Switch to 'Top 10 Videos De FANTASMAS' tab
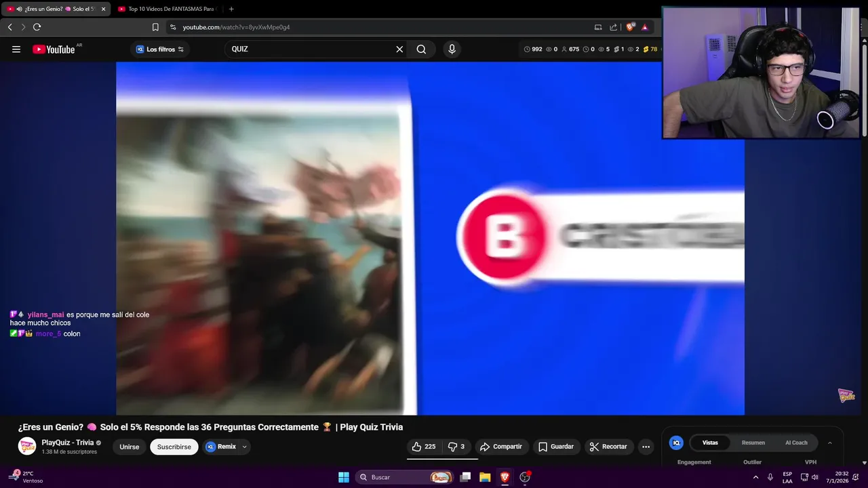 [167, 9]
